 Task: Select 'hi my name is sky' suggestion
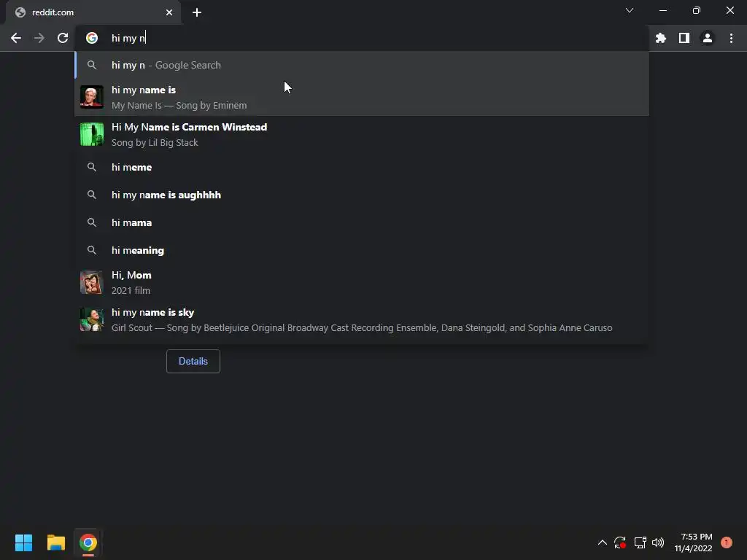tap(362, 319)
